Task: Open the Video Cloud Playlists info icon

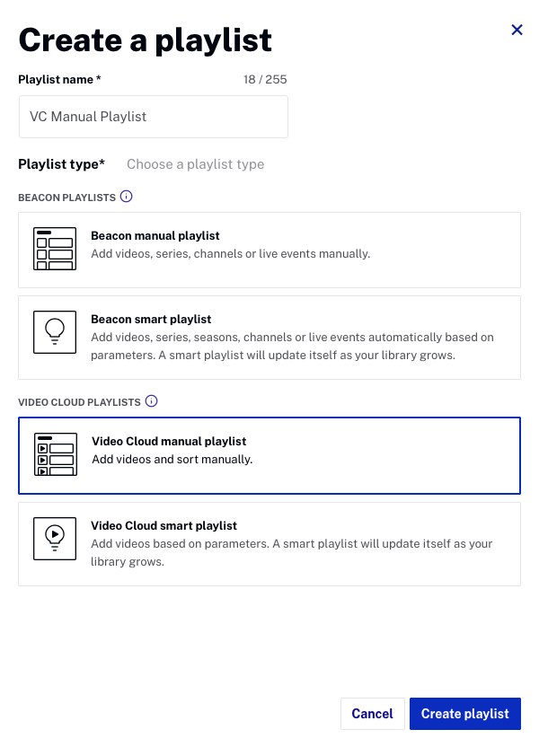Action: point(151,401)
